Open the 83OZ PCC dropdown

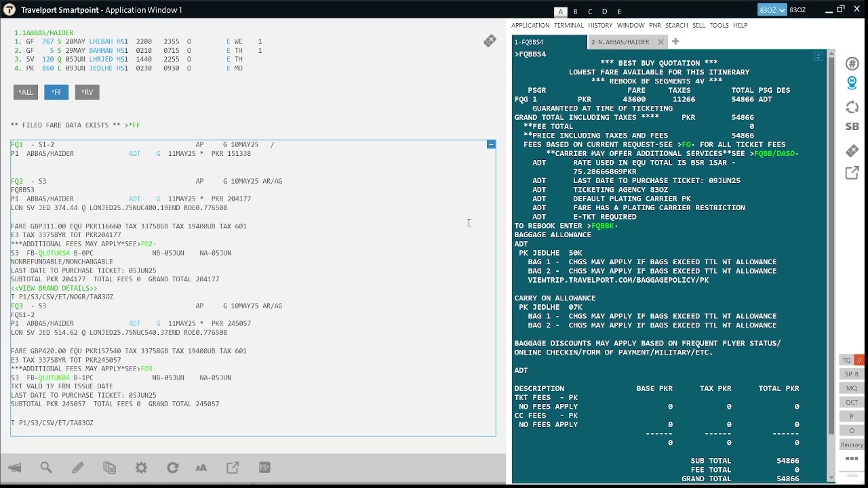coord(772,9)
